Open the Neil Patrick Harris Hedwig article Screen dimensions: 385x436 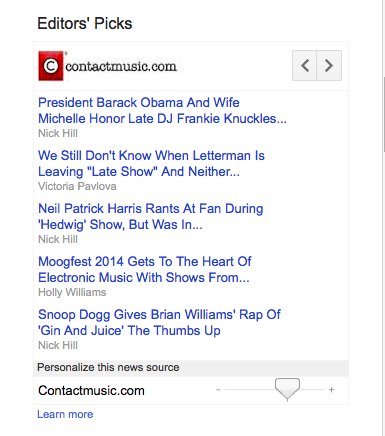click(x=151, y=216)
